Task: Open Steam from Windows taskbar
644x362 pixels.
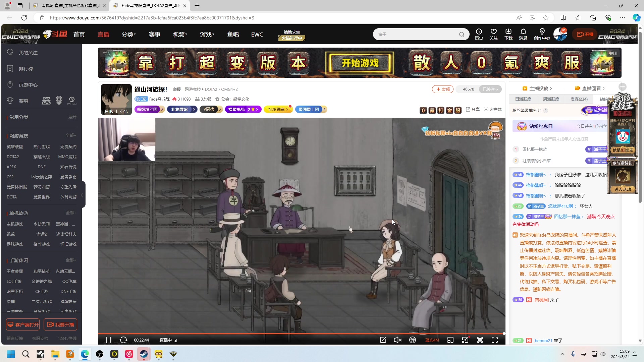Action: point(144,354)
